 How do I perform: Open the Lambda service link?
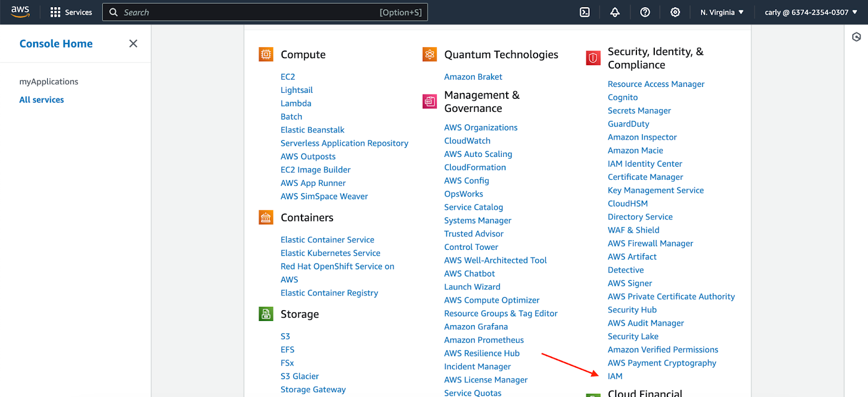pyautogui.click(x=296, y=103)
